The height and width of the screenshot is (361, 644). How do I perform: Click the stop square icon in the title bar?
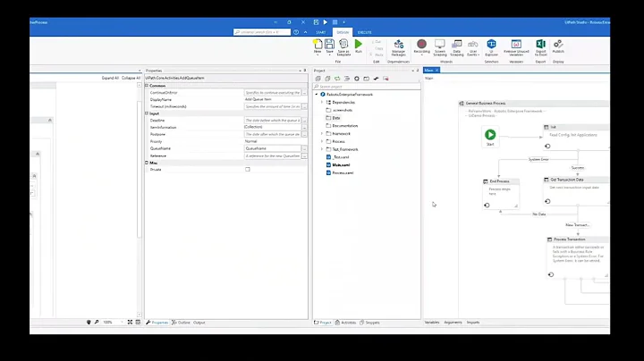click(335, 22)
